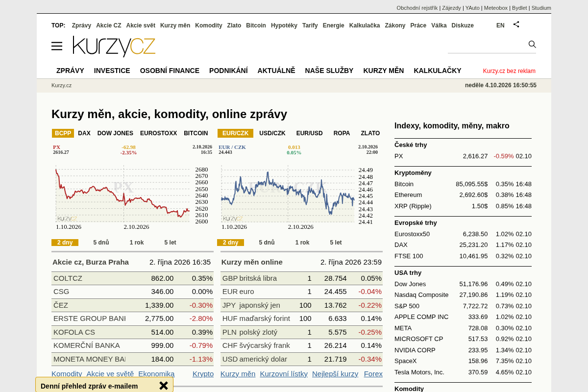The image size is (588, 392).
Task: Click the Bitcoin entry under Kryptoměny
Action: (x=404, y=184)
